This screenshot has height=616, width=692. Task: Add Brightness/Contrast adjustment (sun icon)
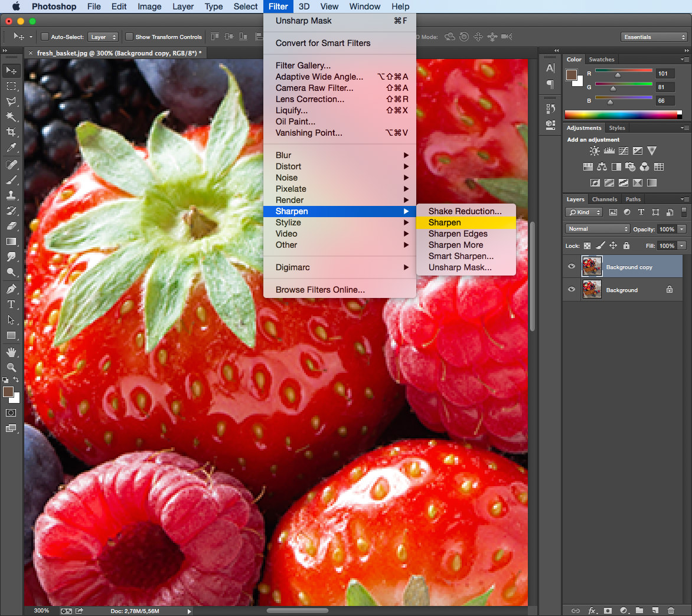(595, 151)
